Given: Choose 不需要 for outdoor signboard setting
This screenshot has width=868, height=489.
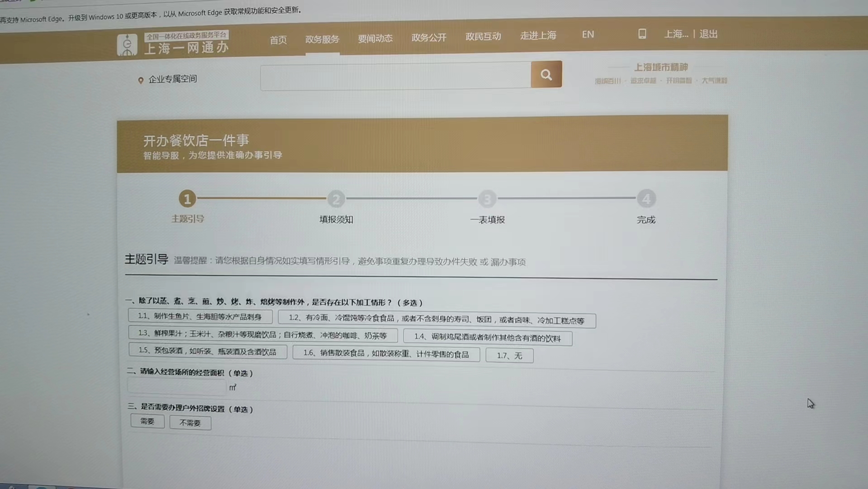Looking at the screenshot, I should click(x=190, y=423).
